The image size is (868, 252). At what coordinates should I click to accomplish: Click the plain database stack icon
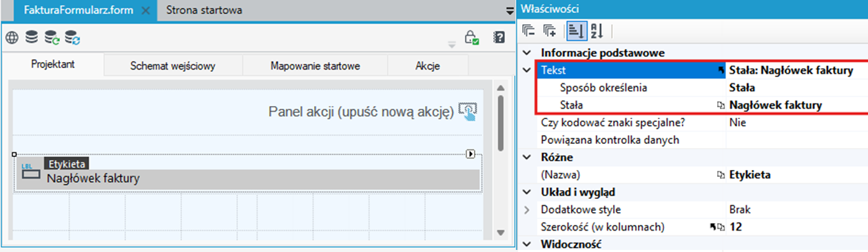(x=32, y=37)
